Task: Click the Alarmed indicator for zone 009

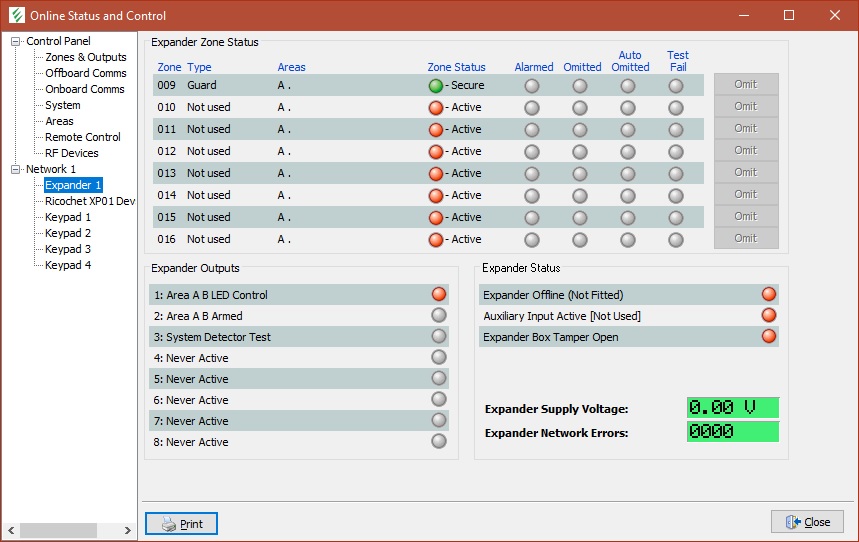Action: coord(532,86)
